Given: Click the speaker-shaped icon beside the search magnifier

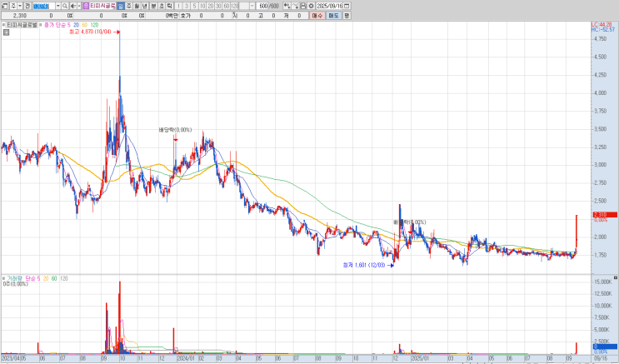Looking at the screenshot, I should coord(73,6).
